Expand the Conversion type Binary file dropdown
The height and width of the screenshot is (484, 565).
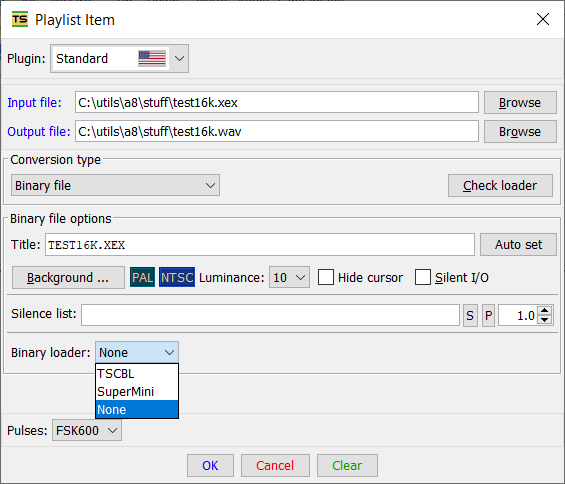click(115, 185)
